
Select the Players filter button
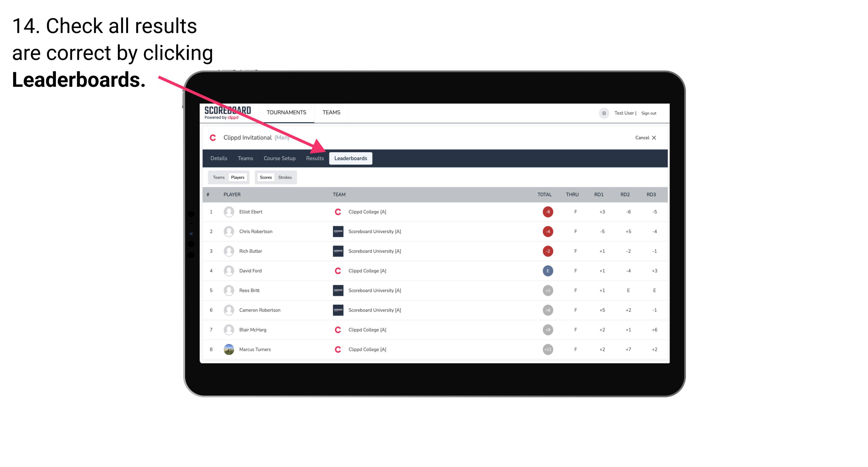click(x=237, y=177)
